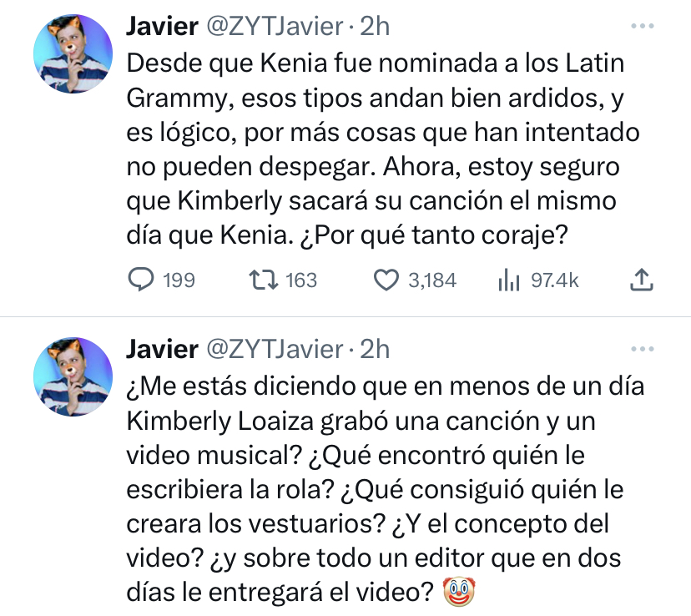Open the tweet about Kimberly Loaiza's music video
Image resolution: width=691 pixels, height=616 pixels.
tap(376, 488)
